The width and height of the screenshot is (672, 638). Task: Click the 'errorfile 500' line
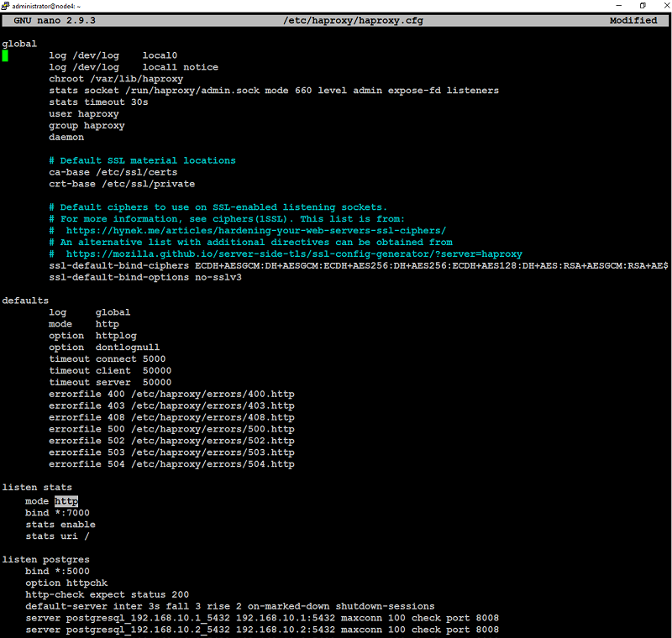[x=171, y=429]
